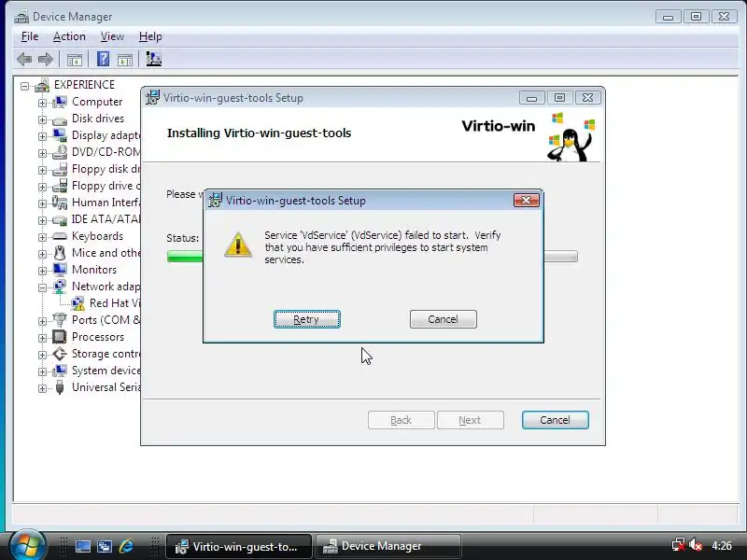Select the Floppy disk drives icon
This screenshot has width=747, height=560.
pyautogui.click(x=60, y=169)
